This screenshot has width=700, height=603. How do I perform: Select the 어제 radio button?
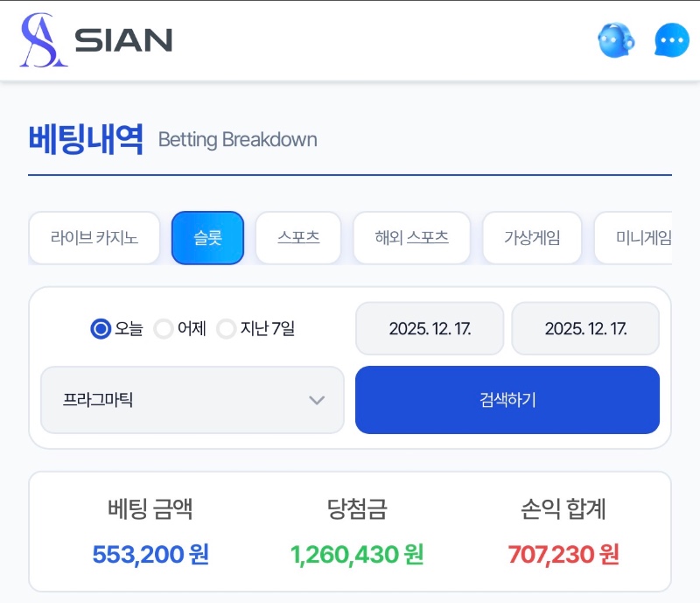[164, 329]
